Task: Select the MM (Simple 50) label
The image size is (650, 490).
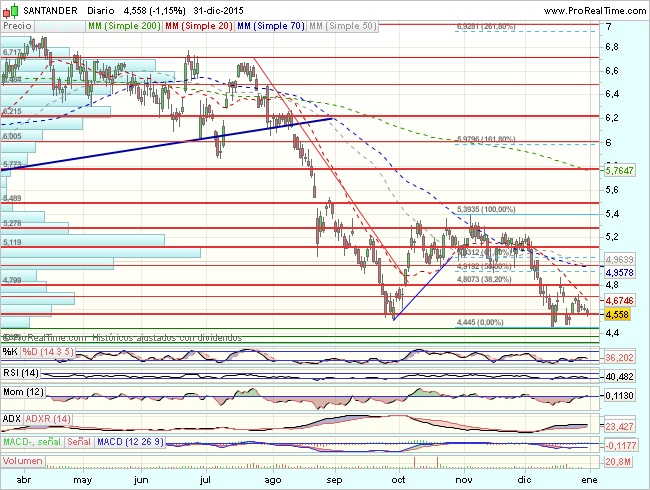Action: (x=343, y=26)
